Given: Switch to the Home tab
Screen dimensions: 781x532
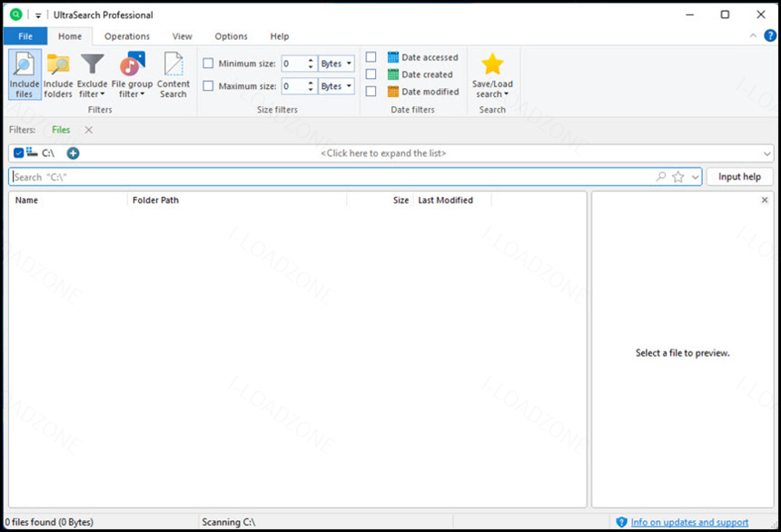Looking at the screenshot, I should point(70,36).
